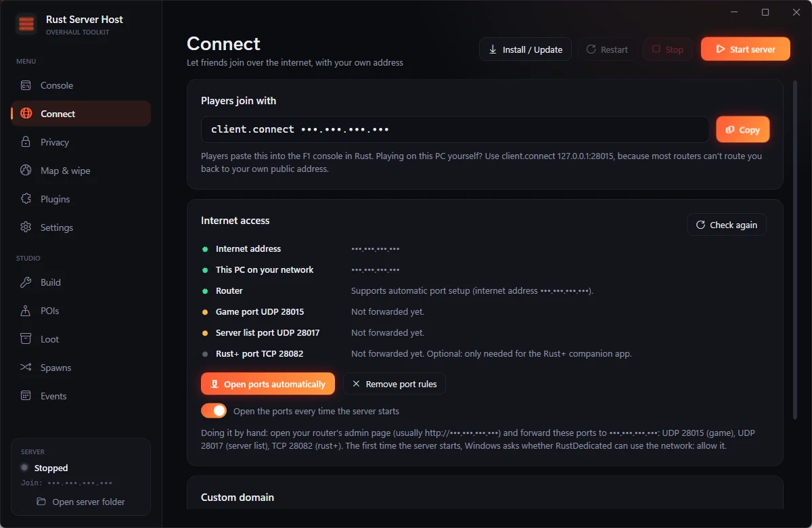Click the Join address in server status card
This screenshot has height=528, width=812.
66,483
